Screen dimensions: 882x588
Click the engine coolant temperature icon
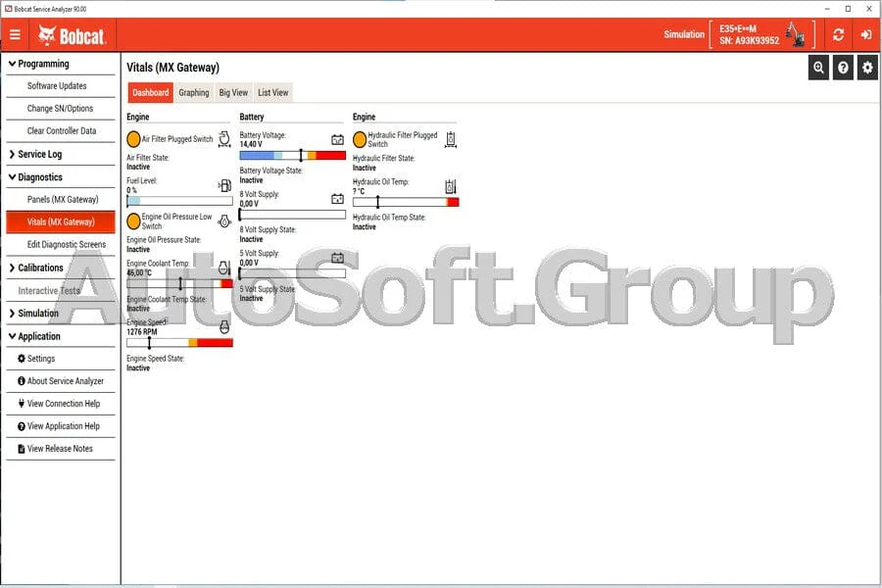224,268
